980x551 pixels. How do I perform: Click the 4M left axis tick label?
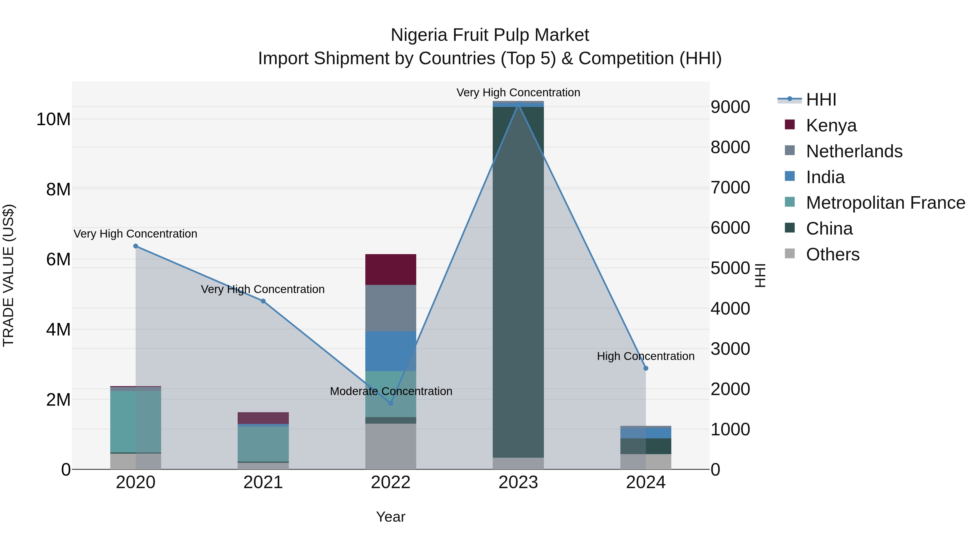coord(58,329)
